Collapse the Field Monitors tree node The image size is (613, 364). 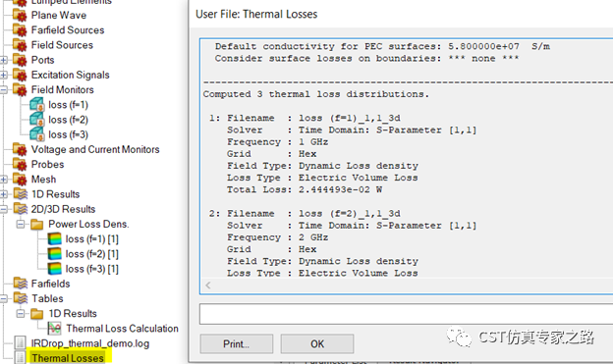[4, 90]
